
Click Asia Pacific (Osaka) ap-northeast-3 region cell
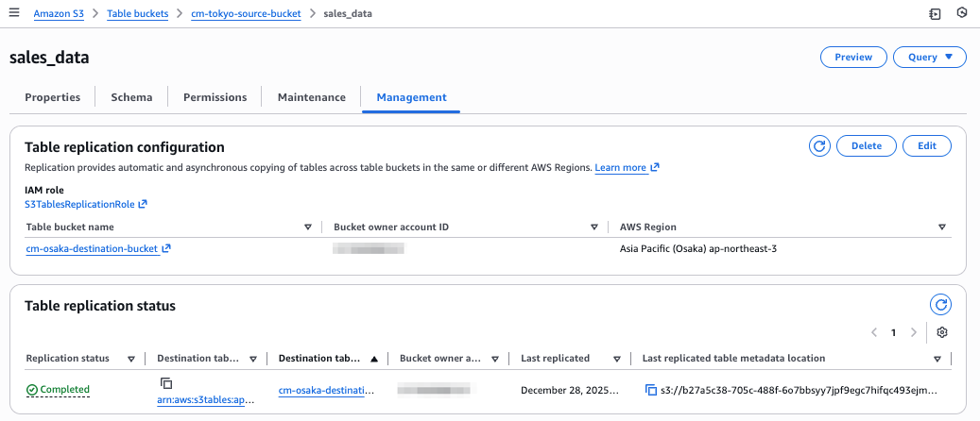point(698,248)
